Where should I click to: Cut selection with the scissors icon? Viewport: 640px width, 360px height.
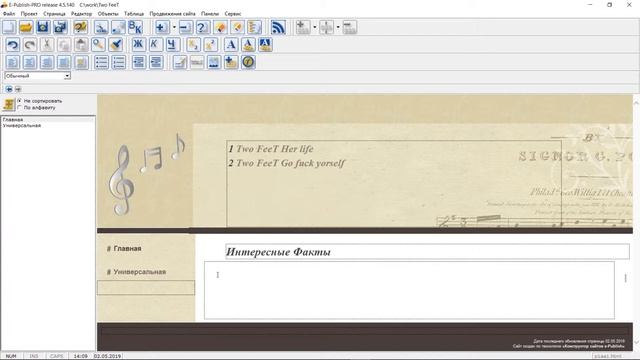47,44
